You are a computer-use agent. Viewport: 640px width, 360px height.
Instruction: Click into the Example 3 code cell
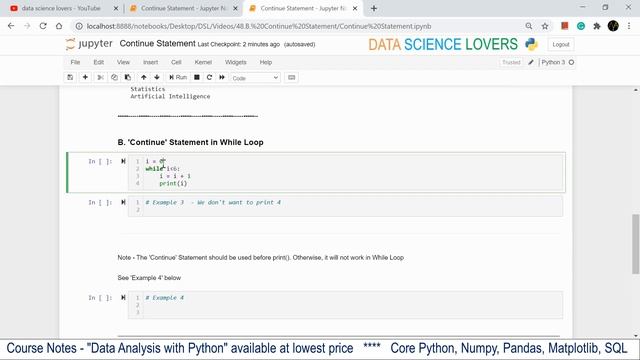tap(345, 206)
